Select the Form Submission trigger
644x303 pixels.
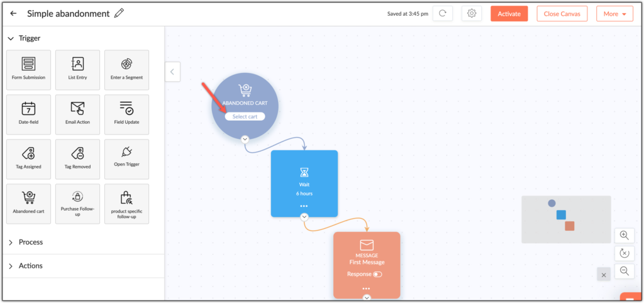click(x=28, y=70)
